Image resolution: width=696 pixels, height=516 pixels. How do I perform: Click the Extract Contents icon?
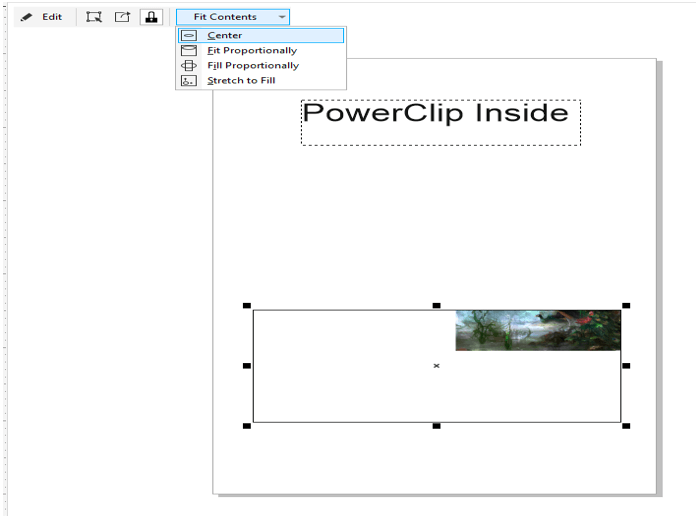123,17
